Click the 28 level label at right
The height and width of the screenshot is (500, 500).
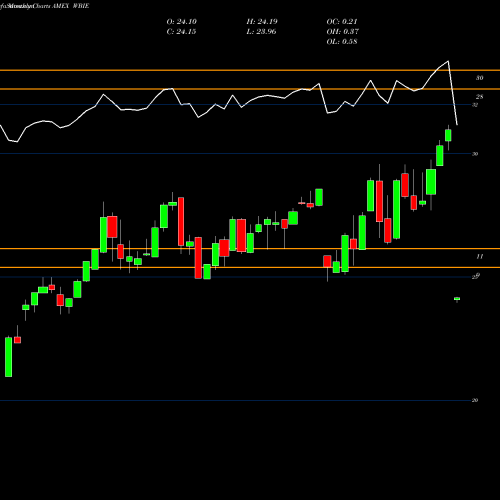click(x=479, y=97)
